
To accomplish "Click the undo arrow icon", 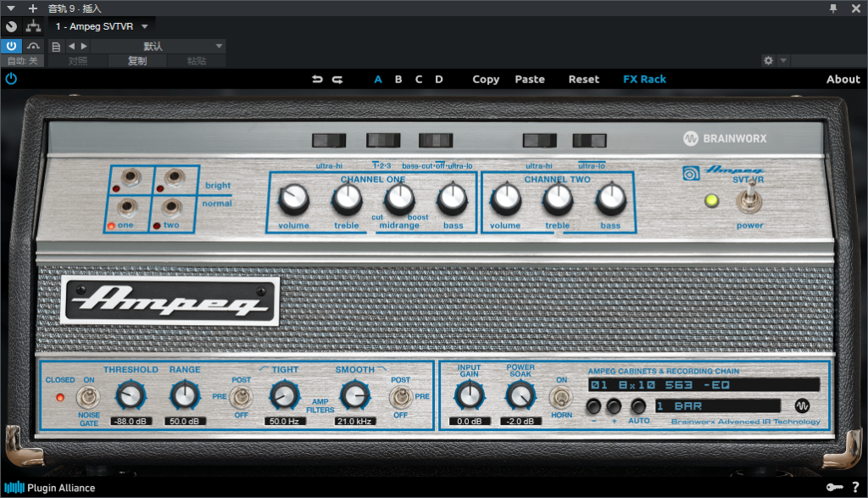I will (x=317, y=79).
